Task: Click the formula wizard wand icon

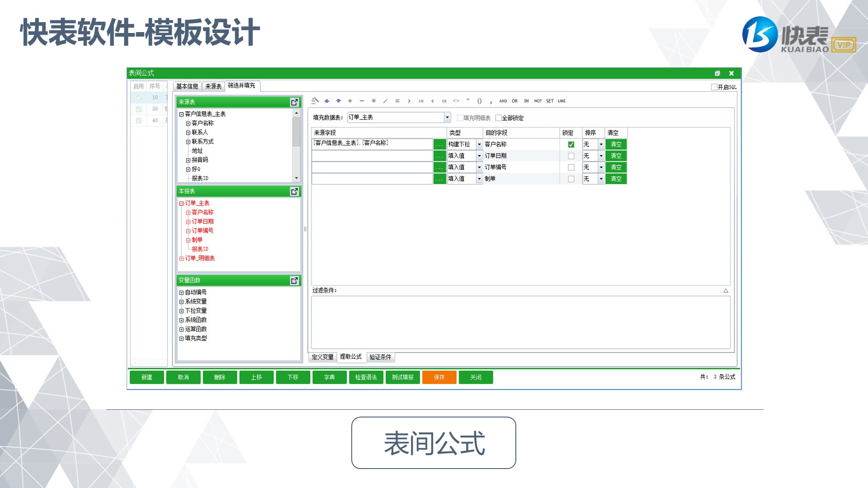Action: coord(315,101)
